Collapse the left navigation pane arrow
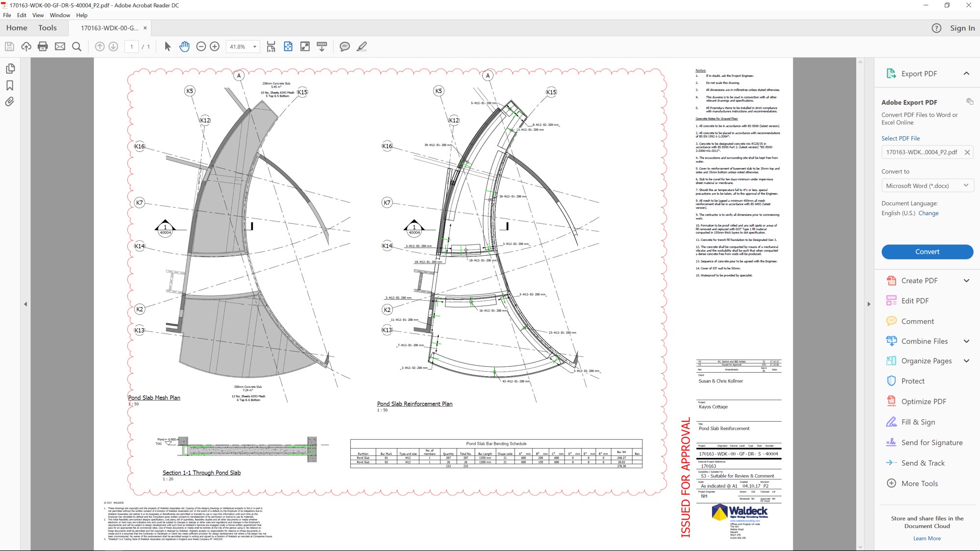 pos(25,304)
